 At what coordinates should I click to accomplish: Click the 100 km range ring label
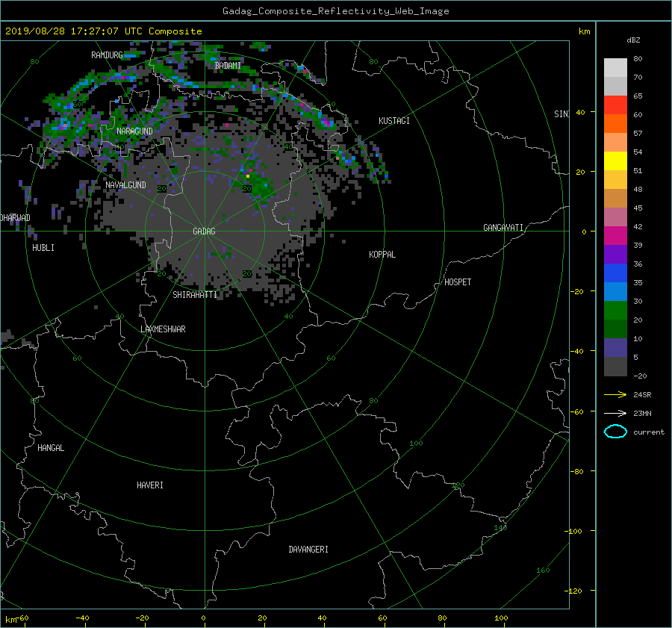[x=416, y=444]
